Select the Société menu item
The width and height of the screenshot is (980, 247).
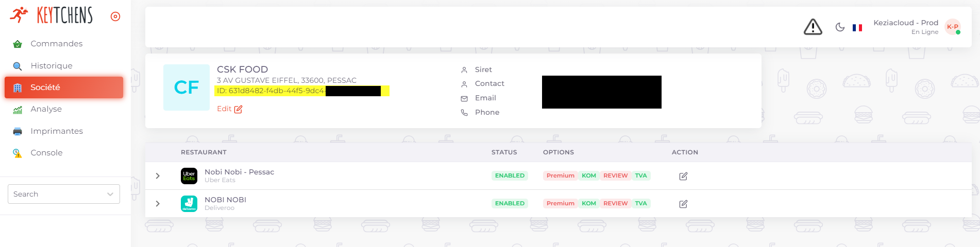(64, 87)
